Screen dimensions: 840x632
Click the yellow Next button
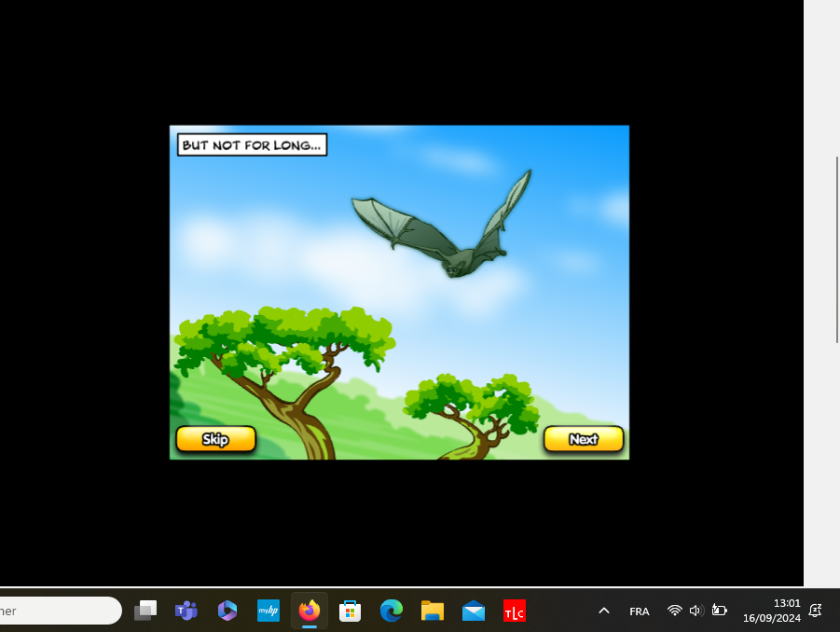pos(584,439)
